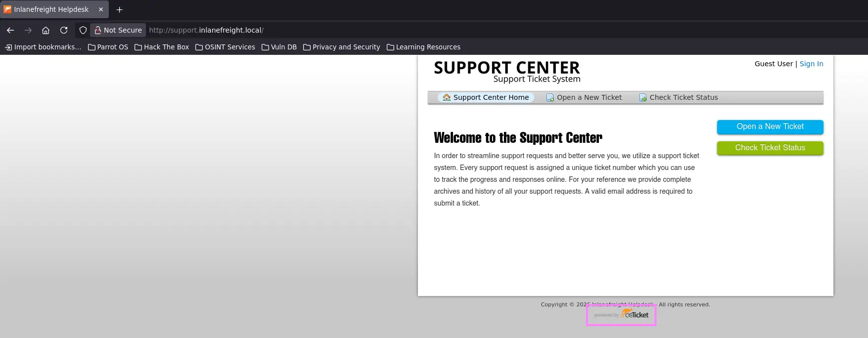Click the URL address bar
Viewport: 868px width, 338px height.
pyautogui.click(x=396, y=30)
